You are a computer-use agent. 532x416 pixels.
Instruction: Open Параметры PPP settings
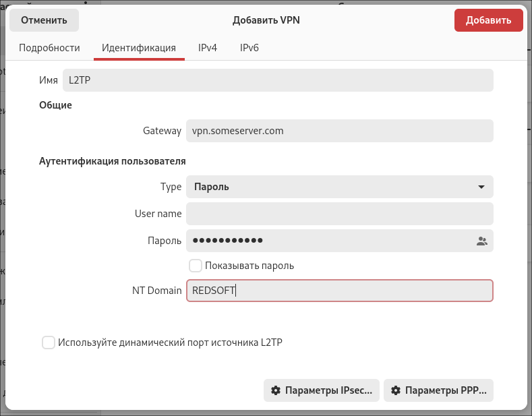(438, 390)
